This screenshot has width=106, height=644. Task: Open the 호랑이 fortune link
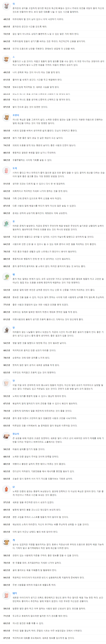click(x=16, y=115)
